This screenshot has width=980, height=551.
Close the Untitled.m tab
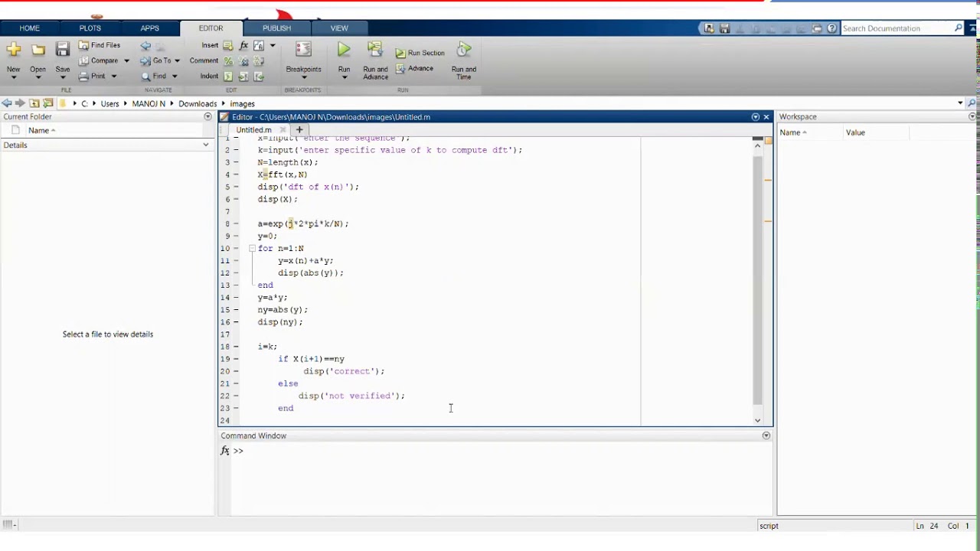(x=283, y=130)
